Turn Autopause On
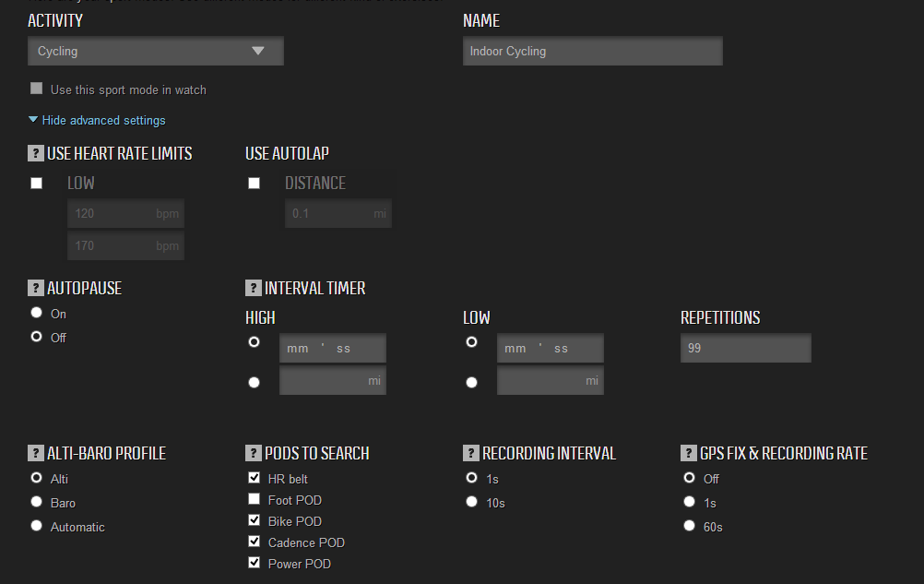 pyautogui.click(x=37, y=313)
